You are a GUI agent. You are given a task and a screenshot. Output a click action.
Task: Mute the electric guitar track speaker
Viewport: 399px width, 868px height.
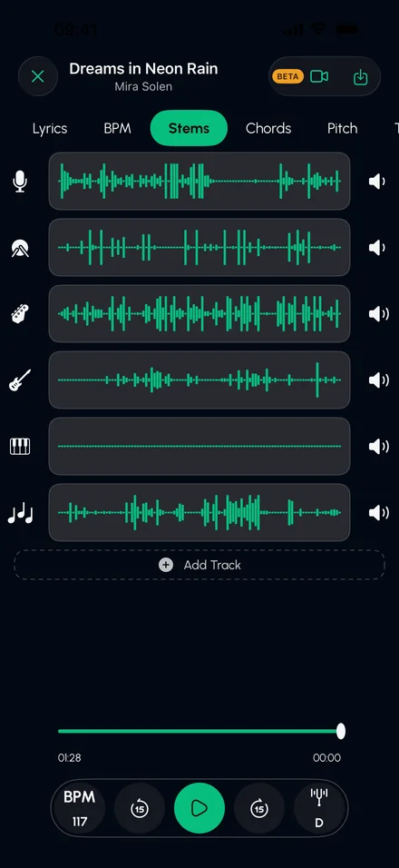pos(378,380)
